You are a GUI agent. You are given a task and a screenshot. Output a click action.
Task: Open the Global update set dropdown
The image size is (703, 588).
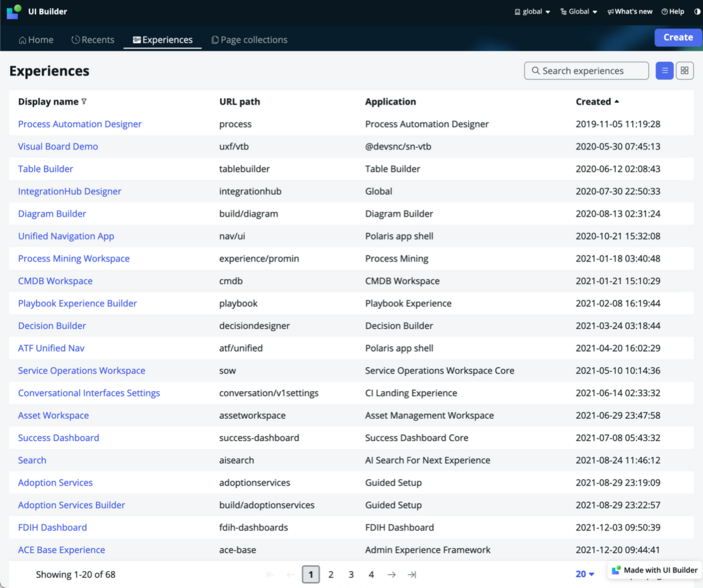pos(579,12)
